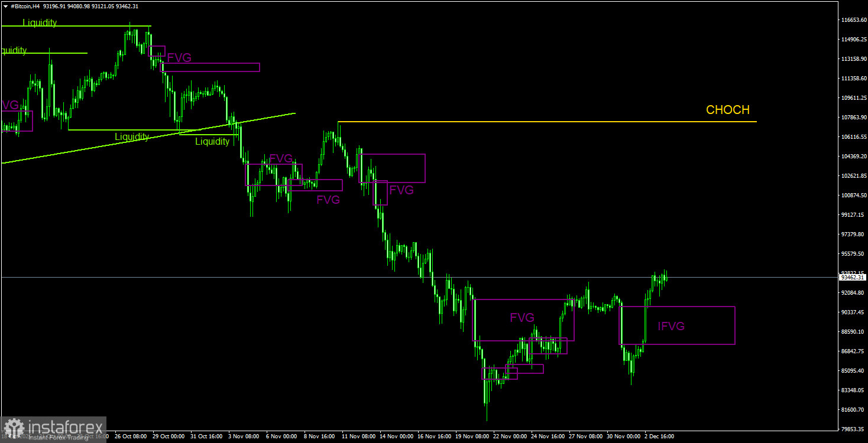Click time axis label 26 Oct 08:00
The width and height of the screenshot is (868, 443).
point(131,437)
